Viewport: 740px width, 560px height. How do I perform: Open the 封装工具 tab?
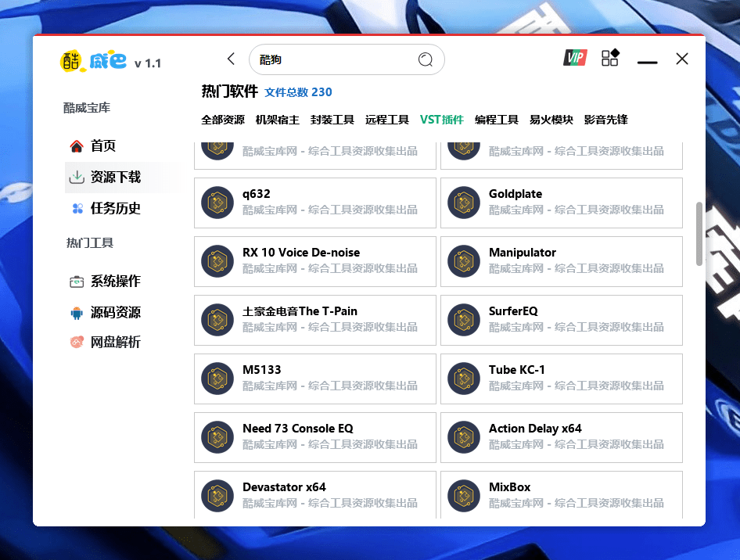(x=332, y=120)
